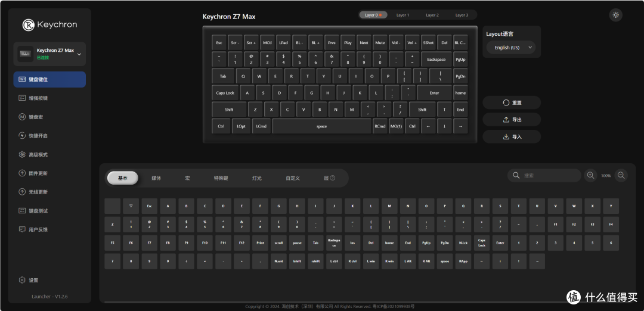Screen dimensions: 644x311
Task: Switch to Layer 0
Action: coord(373,15)
